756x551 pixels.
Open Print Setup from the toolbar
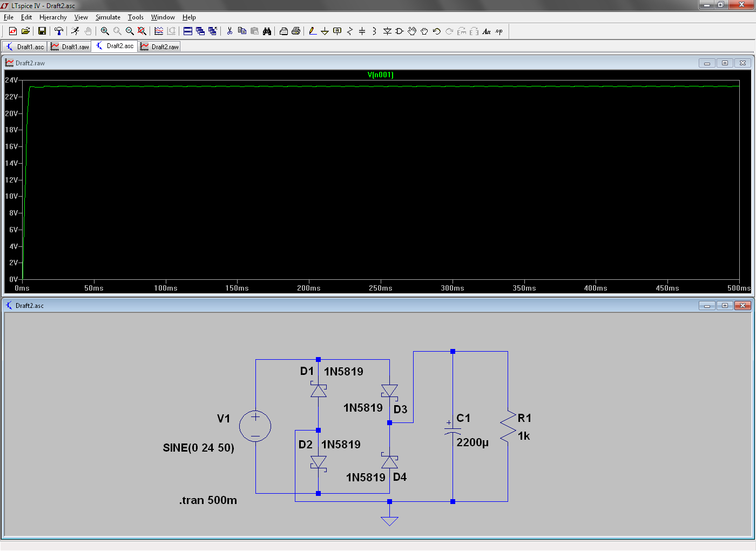pos(283,31)
